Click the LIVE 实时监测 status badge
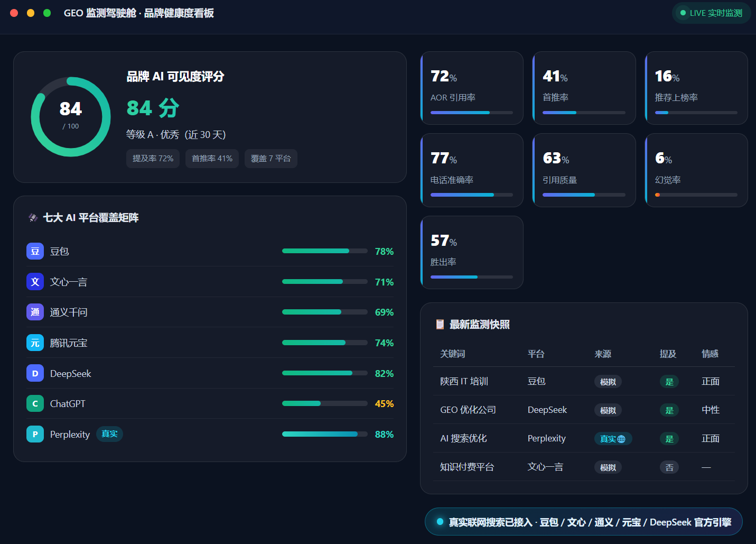Screen dimensions: 756x544 point(711,13)
